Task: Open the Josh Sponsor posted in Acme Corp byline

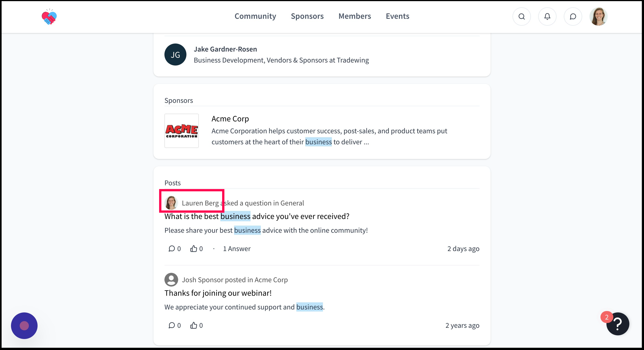Action: [x=235, y=280]
